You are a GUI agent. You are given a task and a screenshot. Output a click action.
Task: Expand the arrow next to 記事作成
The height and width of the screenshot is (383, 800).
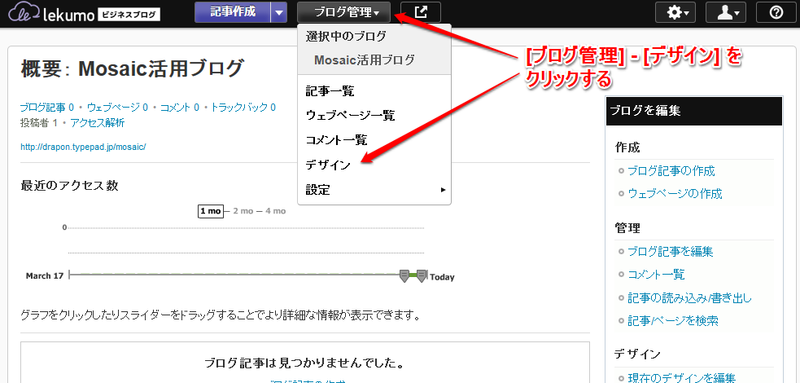click(x=279, y=12)
